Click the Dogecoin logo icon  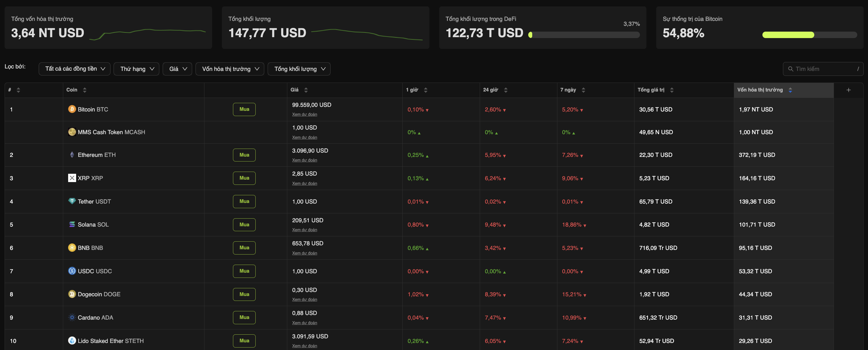coord(72,294)
